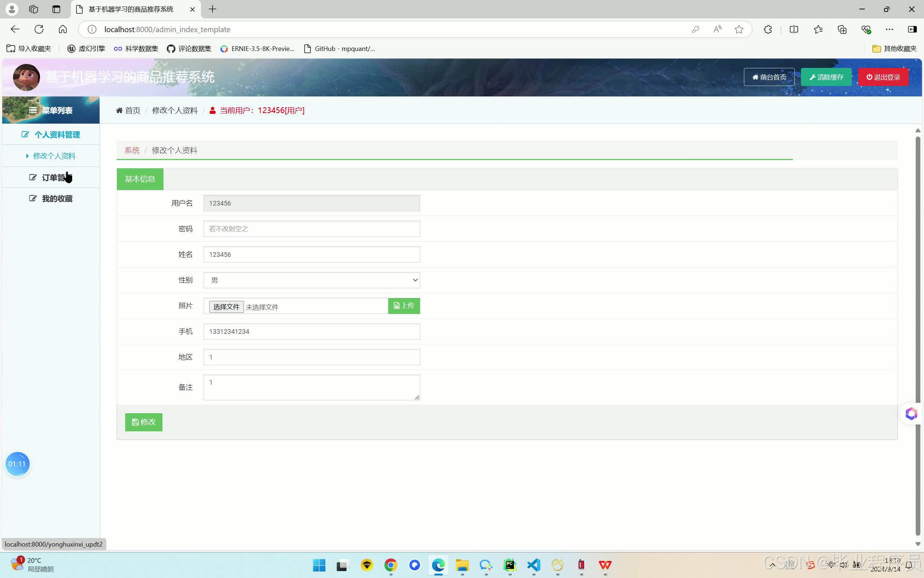Open 导入收藏夹 bookmark

point(29,48)
